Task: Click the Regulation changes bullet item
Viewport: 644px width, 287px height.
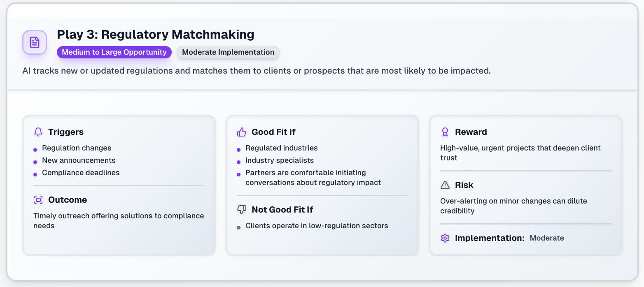Action: 77,148
